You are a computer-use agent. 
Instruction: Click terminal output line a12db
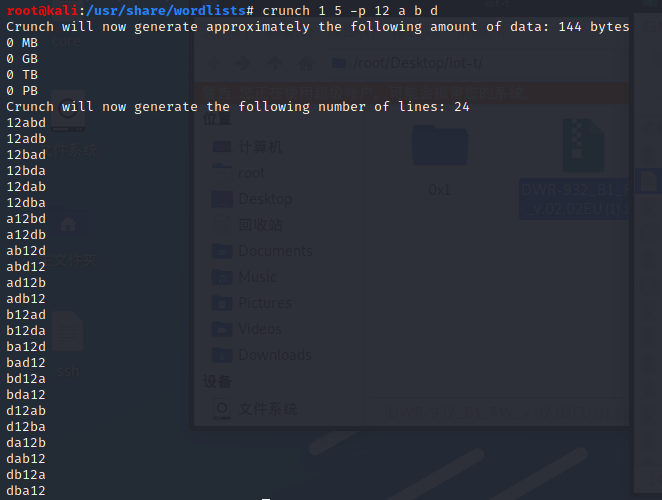(x=26, y=235)
